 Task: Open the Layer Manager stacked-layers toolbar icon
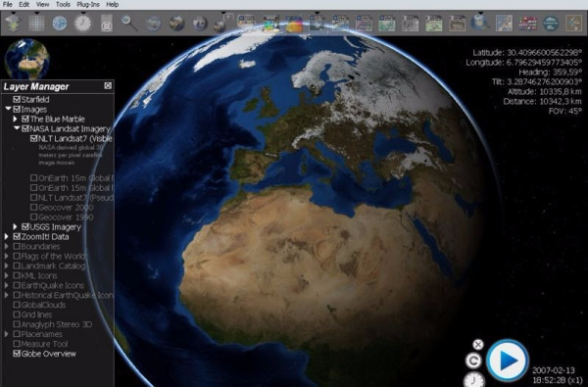(x=13, y=23)
